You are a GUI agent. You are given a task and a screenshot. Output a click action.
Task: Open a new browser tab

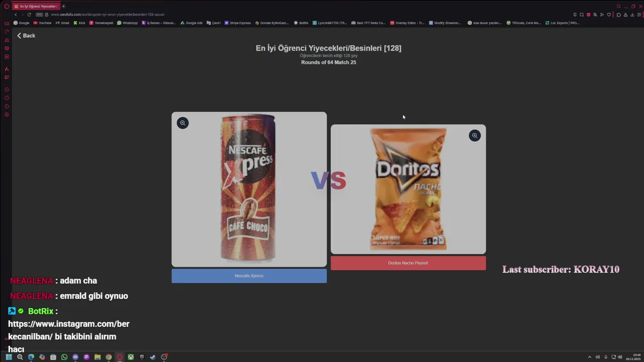tap(63, 7)
